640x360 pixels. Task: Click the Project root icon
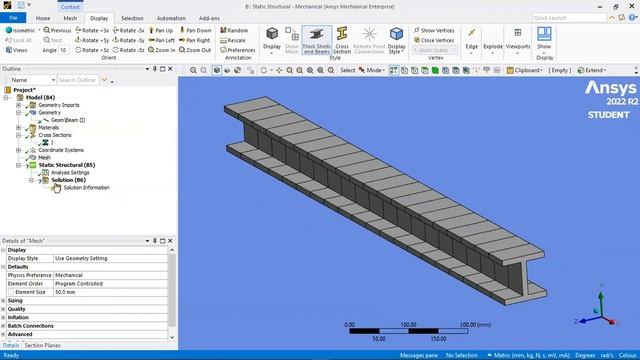point(8,90)
